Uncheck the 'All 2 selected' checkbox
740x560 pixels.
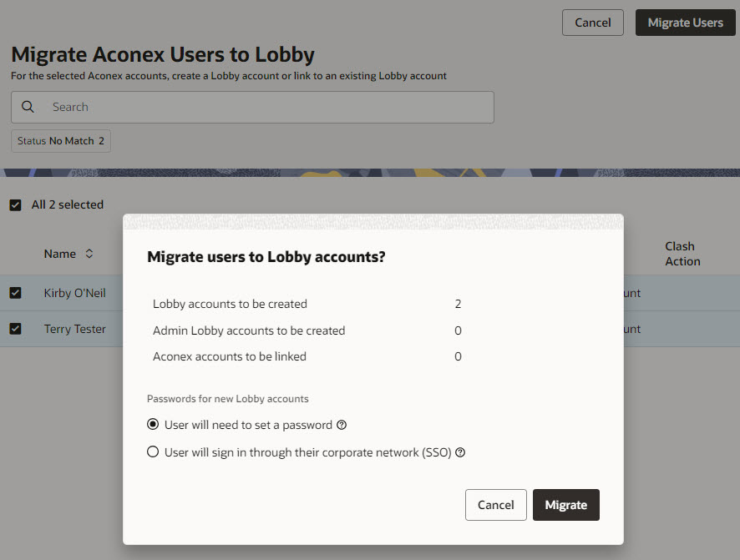coord(16,205)
